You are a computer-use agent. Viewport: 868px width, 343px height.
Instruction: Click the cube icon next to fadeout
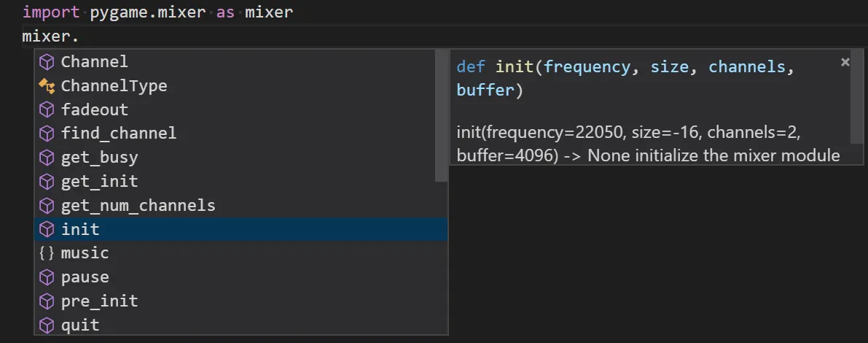point(47,110)
